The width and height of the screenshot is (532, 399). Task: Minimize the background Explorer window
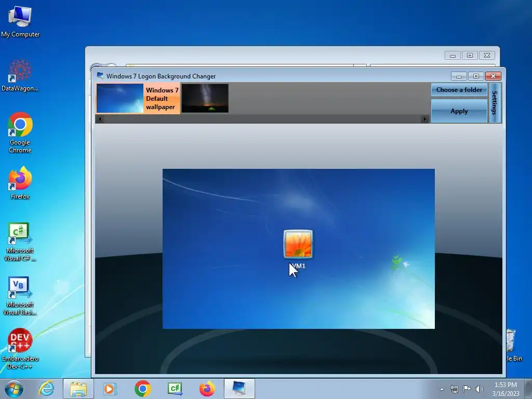(x=453, y=55)
